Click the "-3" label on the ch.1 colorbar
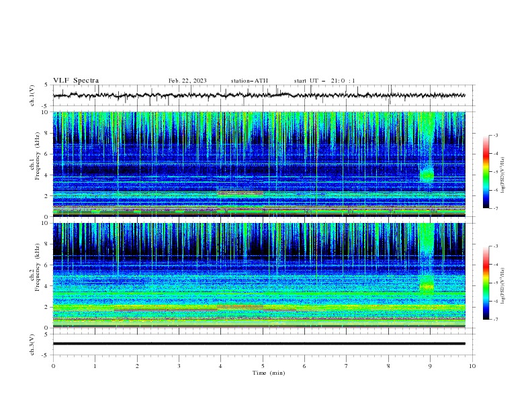The image size is (532, 411). (495, 135)
